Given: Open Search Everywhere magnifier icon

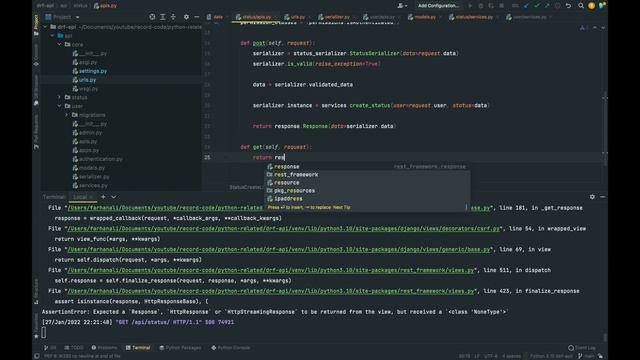Looking at the screenshot, I should point(581,6).
